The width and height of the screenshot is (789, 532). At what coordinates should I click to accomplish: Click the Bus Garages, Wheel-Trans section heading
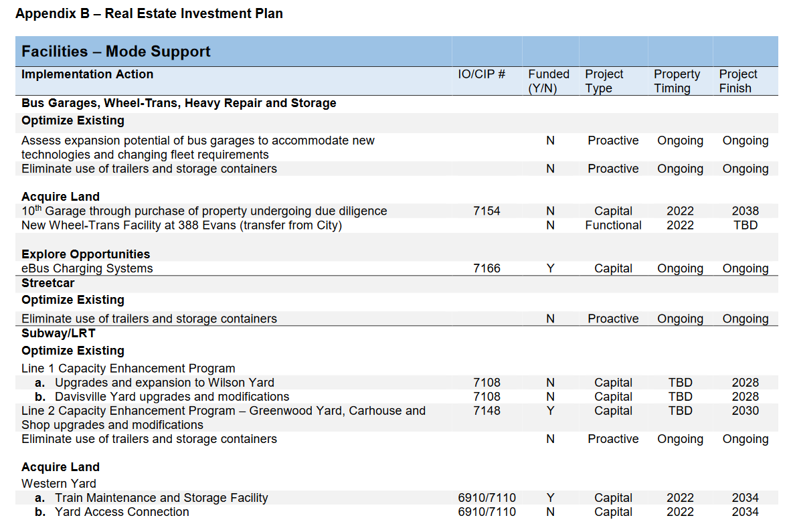179,103
